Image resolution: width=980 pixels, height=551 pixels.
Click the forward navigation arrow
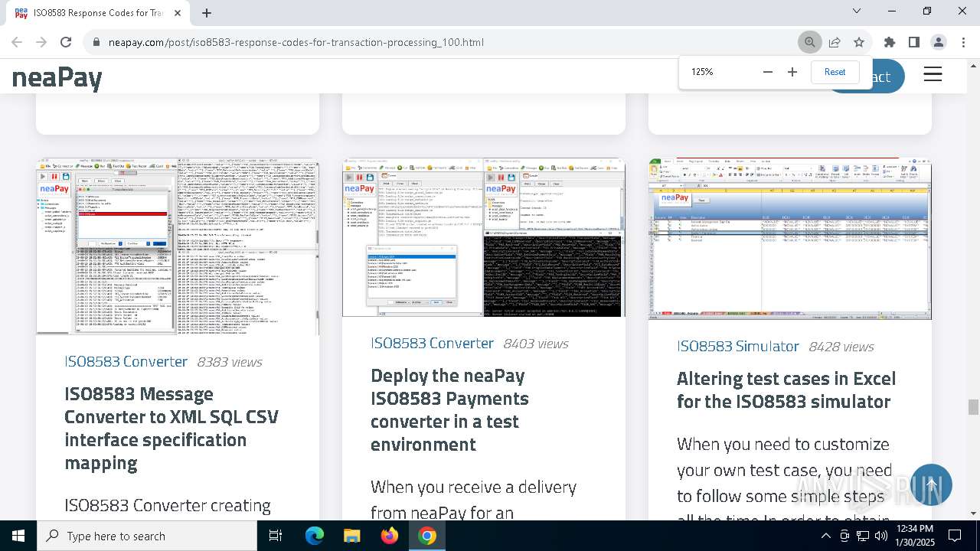pos(41,42)
